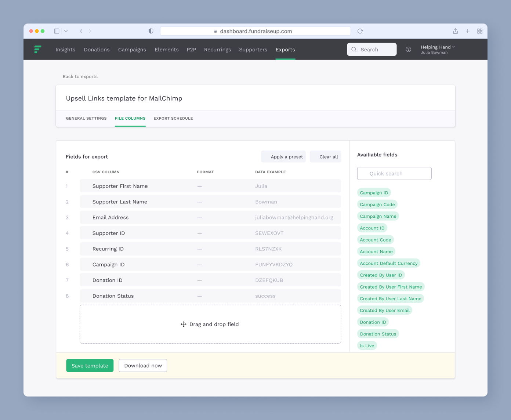
Task: Select the Exports navigation item
Action: [x=285, y=50]
